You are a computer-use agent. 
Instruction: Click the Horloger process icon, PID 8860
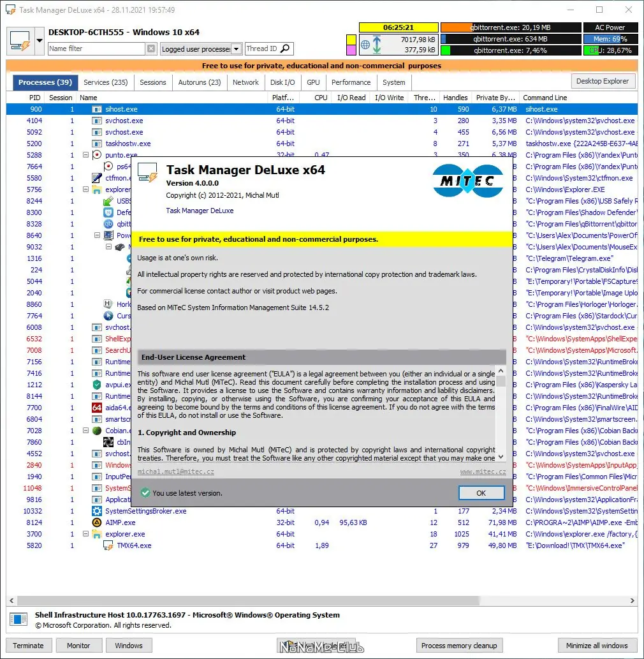pos(108,304)
